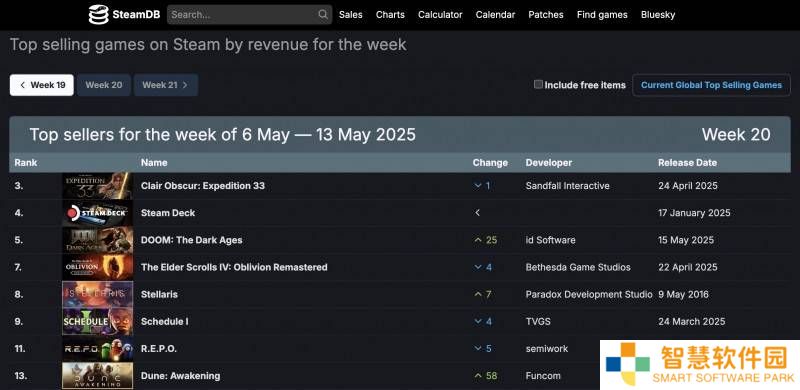Viewport: 800px width, 390px height.
Task: Click the up 58 change for Dune: Awakening
Action: [x=485, y=376]
